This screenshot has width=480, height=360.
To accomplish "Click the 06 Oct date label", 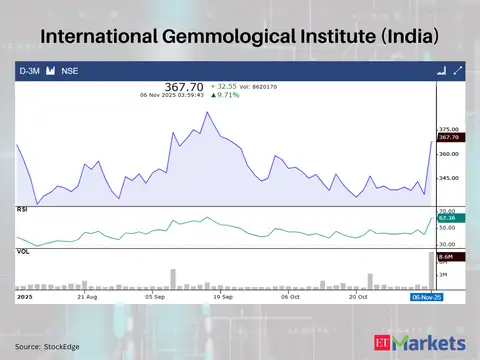I will tap(290, 297).
